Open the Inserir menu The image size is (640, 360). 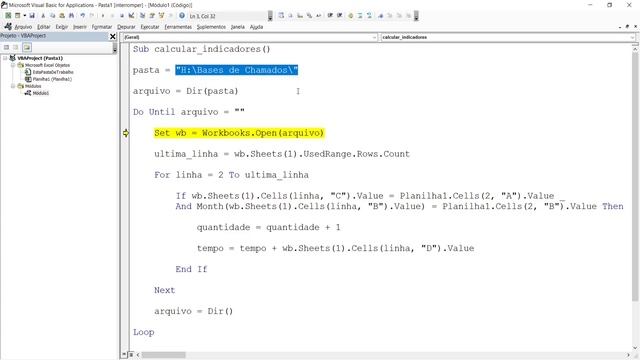[x=80, y=27]
